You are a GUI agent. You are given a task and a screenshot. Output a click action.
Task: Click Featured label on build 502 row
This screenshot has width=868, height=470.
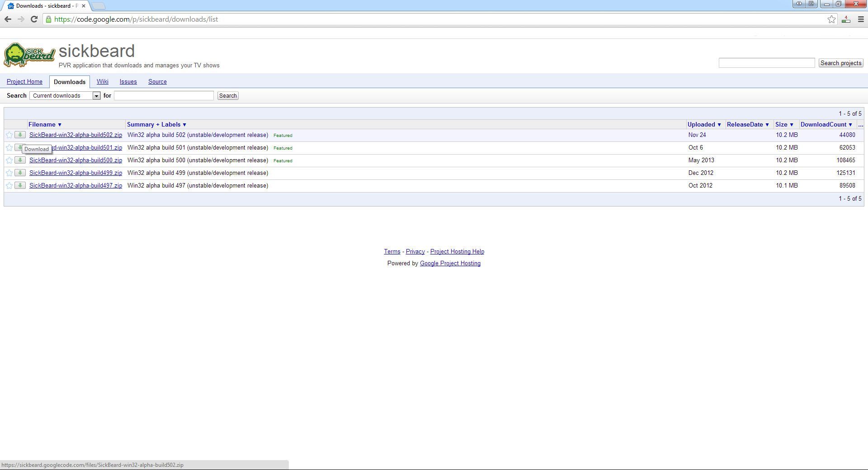tap(283, 136)
